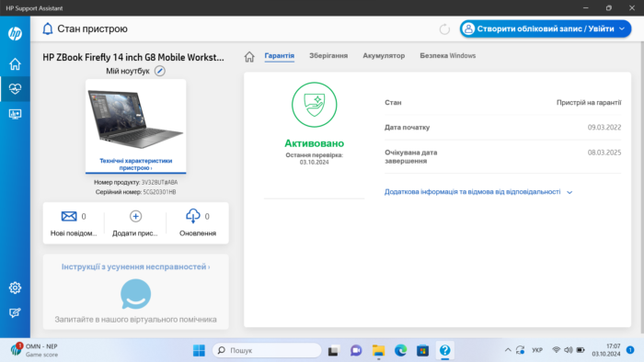
Task: Click the Пошук taskbar search field
Action: 267,350
